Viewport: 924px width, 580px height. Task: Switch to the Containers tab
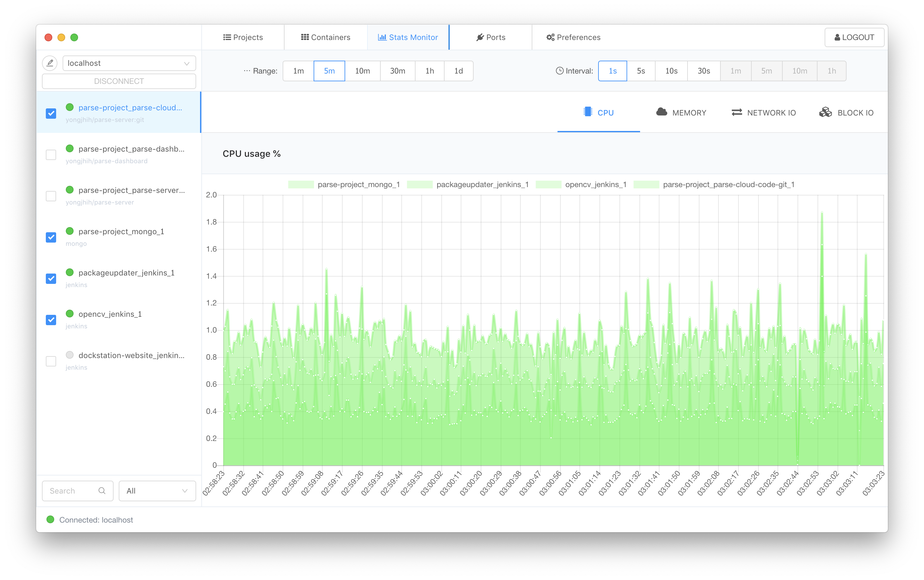click(326, 37)
